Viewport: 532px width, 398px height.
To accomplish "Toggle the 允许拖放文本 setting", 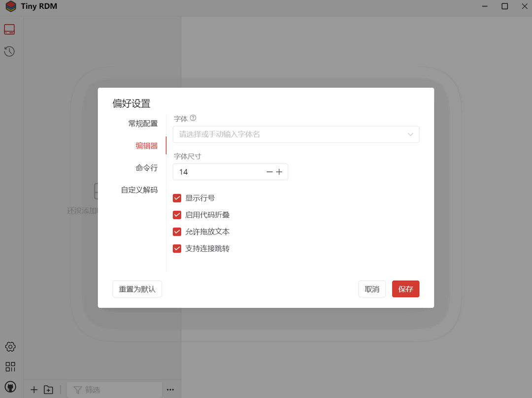I will 177,232.
